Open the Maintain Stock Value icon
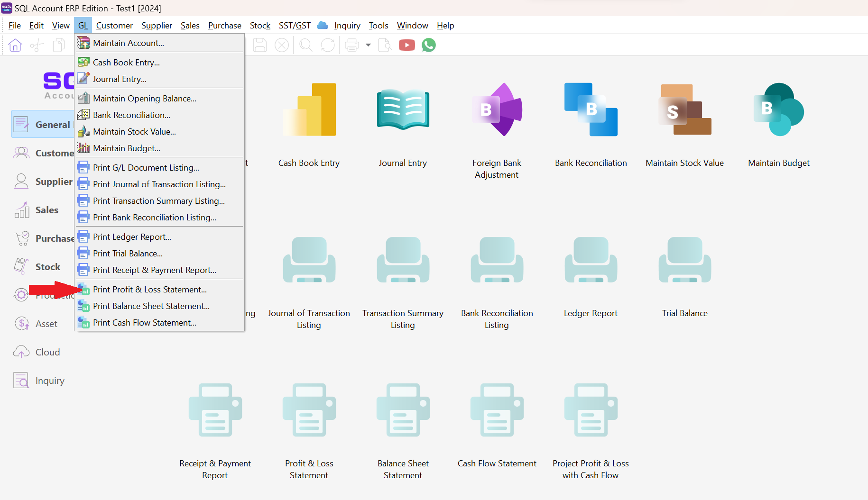This screenshot has height=500, width=868. (x=684, y=110)
